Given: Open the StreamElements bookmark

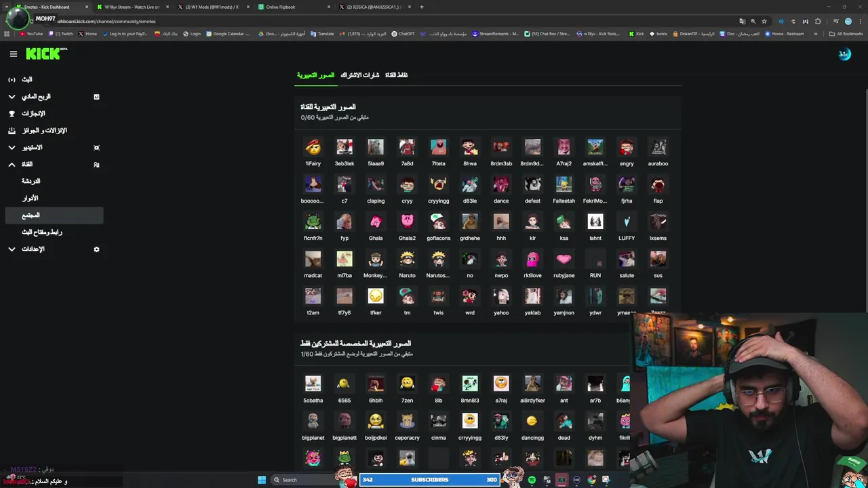Looking at the screenshot, I should click(x=496, y=33).
